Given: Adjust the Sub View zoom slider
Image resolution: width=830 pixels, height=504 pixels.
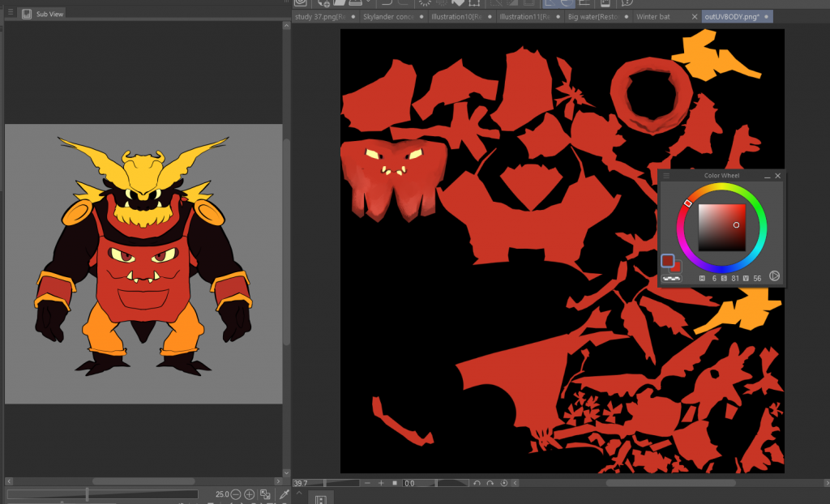Looking at the screenshot, I should click(102, 494).
